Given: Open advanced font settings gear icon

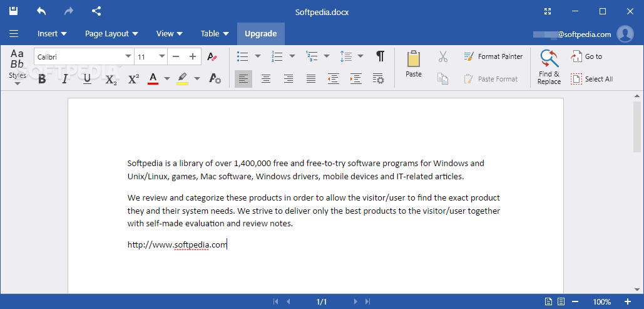Looking at the screenshot, I should pyautogui.click(x=215, y=79).
